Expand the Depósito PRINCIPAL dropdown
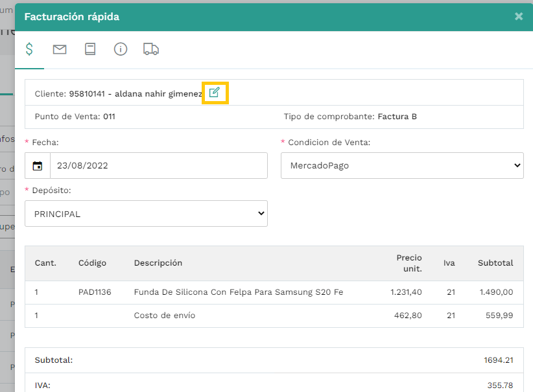The height and width of the screenshot is (392, 533). pyautogui.click(x=146, y=214)
